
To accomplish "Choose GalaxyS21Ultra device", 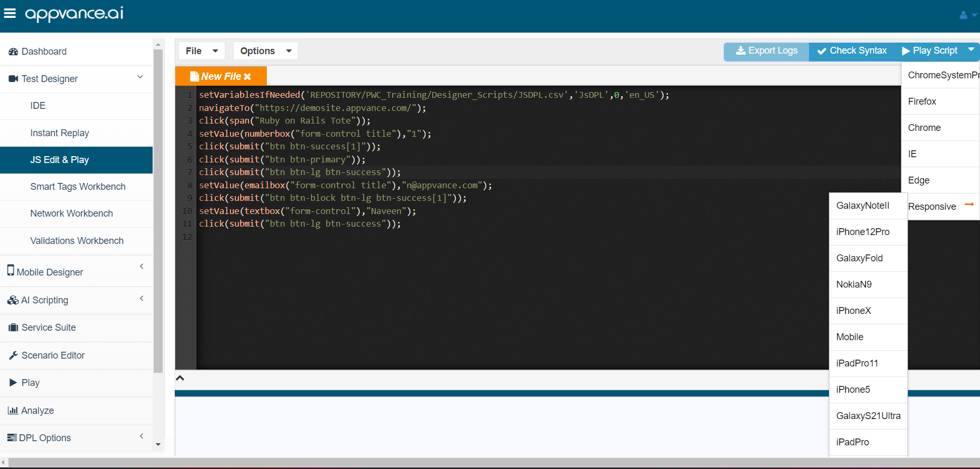I will pyautogui.click(x=868, y=416).
